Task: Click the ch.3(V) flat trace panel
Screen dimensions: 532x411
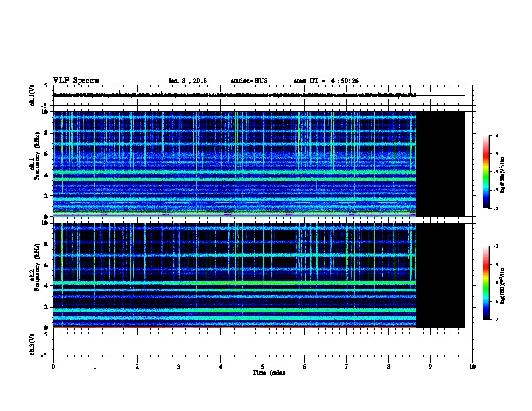Action: pos(264,345)
